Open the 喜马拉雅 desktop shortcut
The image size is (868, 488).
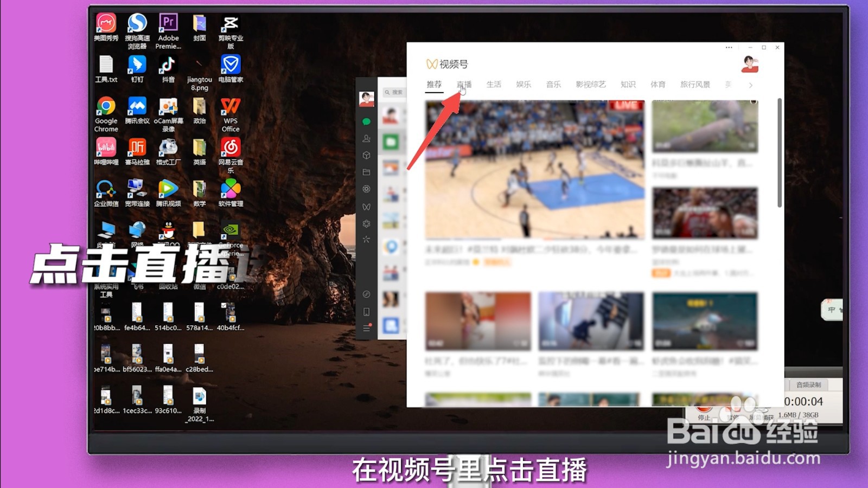tap(137, 152)
